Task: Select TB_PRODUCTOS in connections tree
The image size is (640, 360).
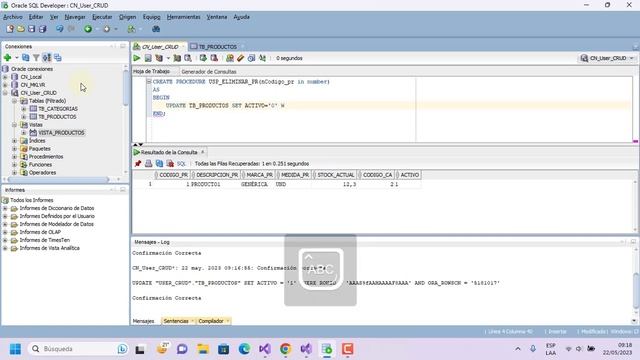Action: 57,117
